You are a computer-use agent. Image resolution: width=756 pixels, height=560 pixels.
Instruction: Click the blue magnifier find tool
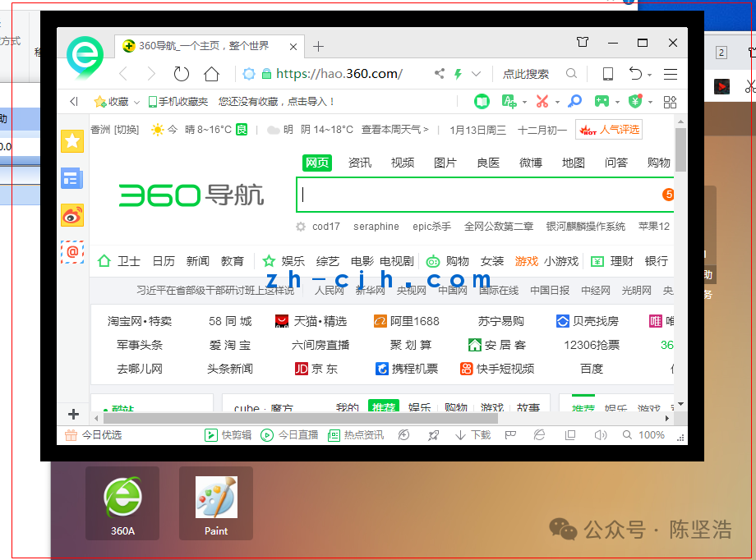pyautogui.click(x=574, y=101)
